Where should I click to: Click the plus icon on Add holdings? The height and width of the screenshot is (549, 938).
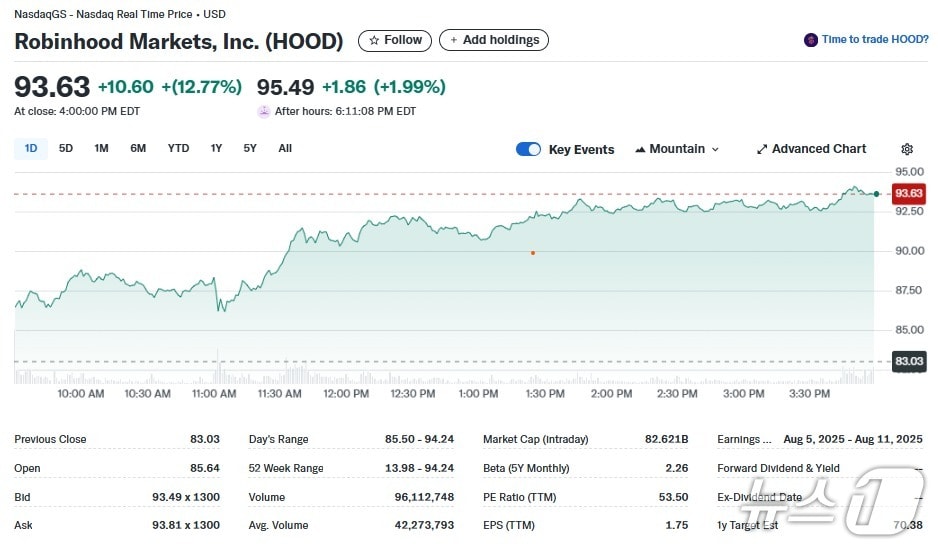pyautogui.click(x=454, y=40)
